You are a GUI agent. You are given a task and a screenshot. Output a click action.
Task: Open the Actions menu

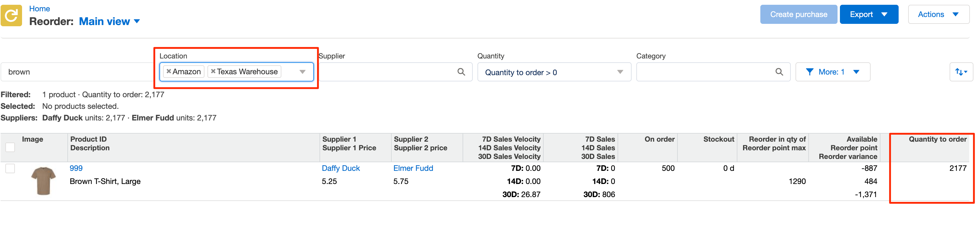(938, 14)
